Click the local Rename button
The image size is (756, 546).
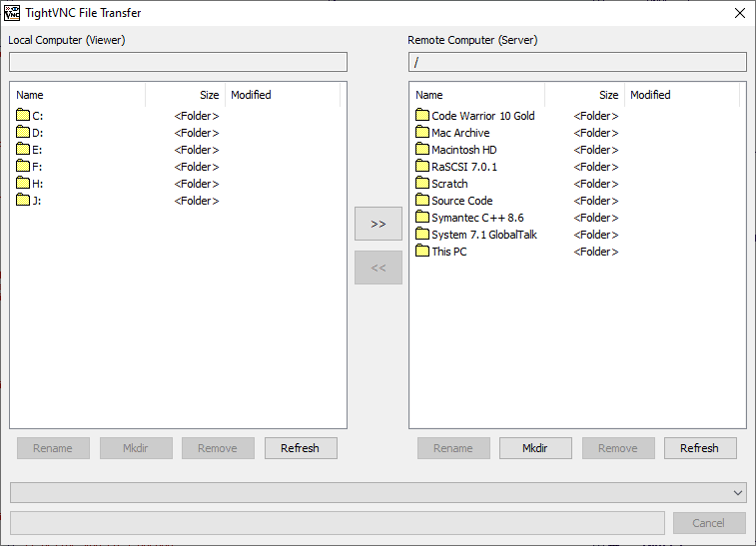tap(53, 448)
